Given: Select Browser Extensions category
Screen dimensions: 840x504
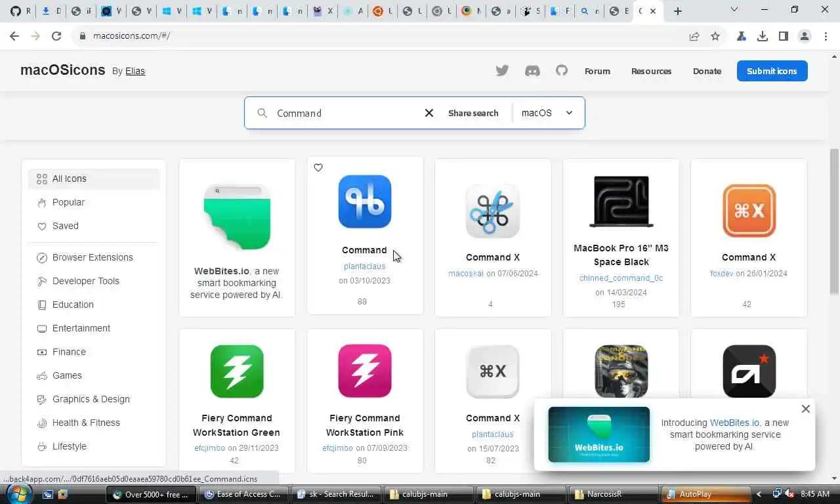Looking at the screenshot, I should tap(94, 257).
